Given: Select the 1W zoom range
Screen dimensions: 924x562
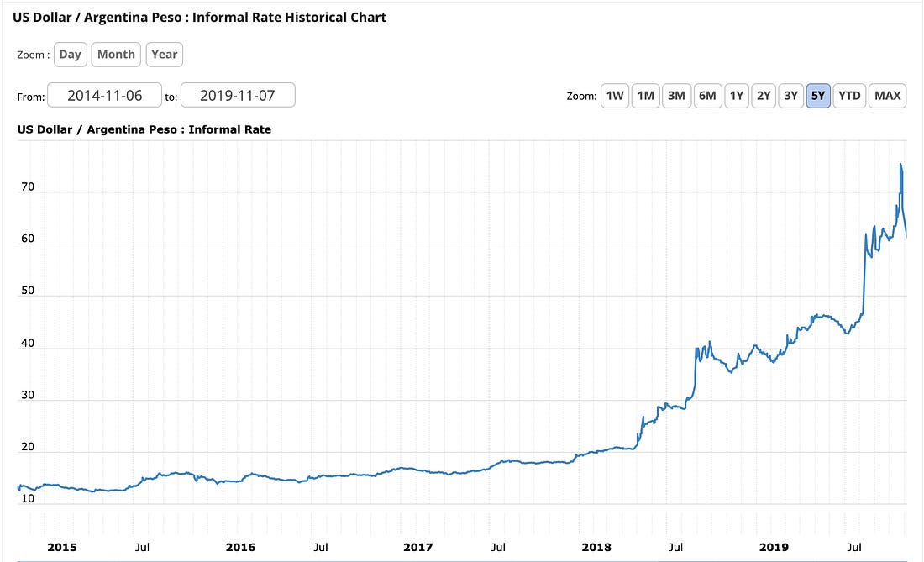Looking at the screenshot, I should [615, 96].
